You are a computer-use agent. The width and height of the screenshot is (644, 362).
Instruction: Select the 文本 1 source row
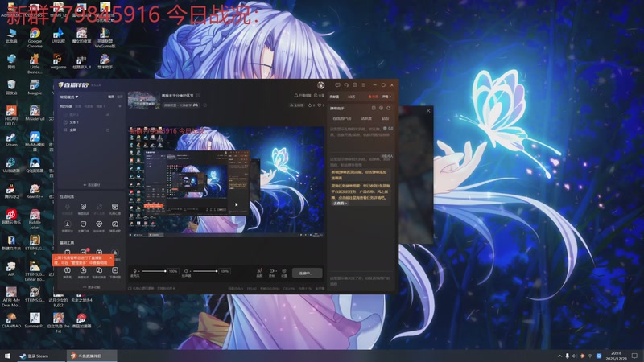coord(91,122)
